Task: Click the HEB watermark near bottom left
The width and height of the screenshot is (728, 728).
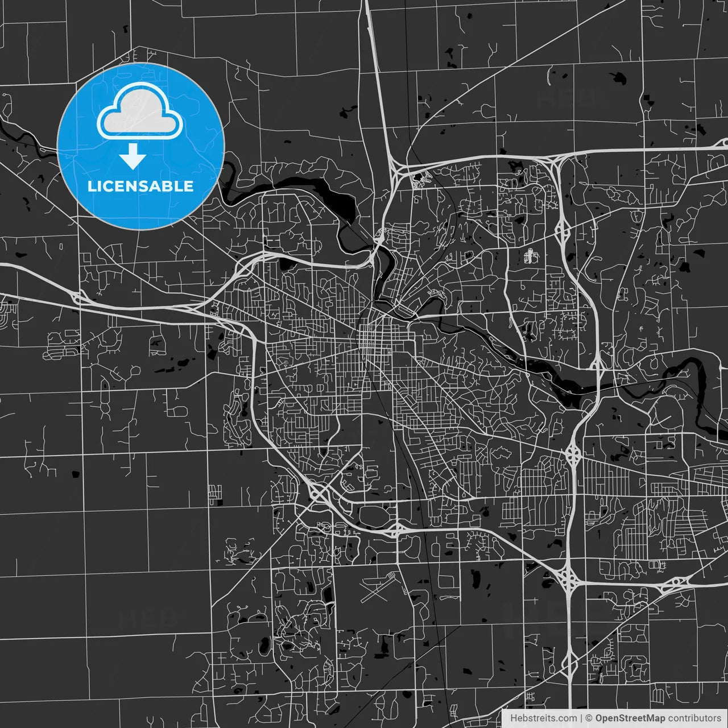Action: pos(149,616)
